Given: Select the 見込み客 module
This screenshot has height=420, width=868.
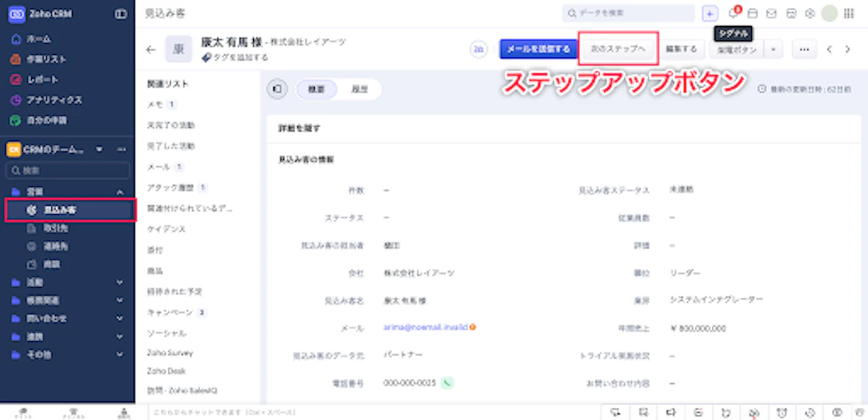Looking at the screenshot, I should [x=69, y=210].
